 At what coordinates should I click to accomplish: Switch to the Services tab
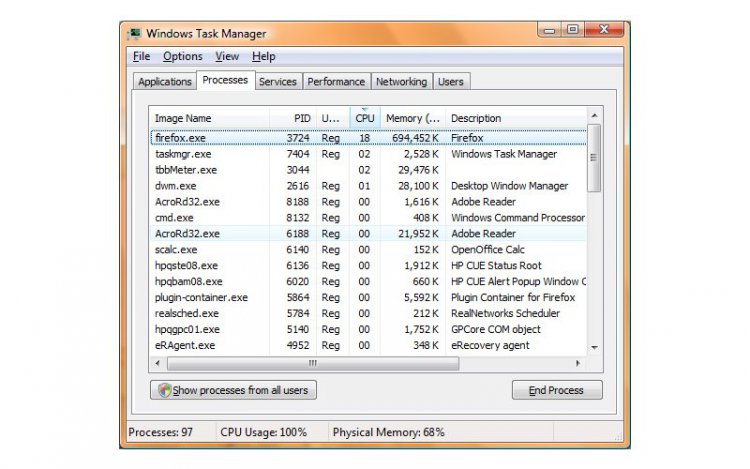(277, 82)
